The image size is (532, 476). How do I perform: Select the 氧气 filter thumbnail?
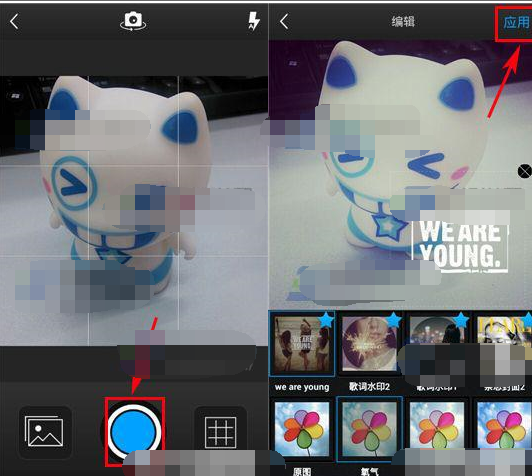(369, 429)
